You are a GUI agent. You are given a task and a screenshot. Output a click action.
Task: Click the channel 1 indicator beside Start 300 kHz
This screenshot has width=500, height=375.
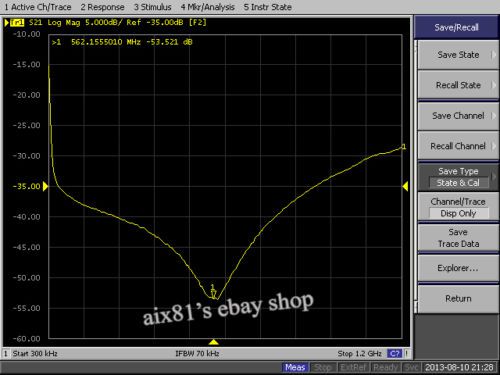pyautogui.click(x=6, y=353)
